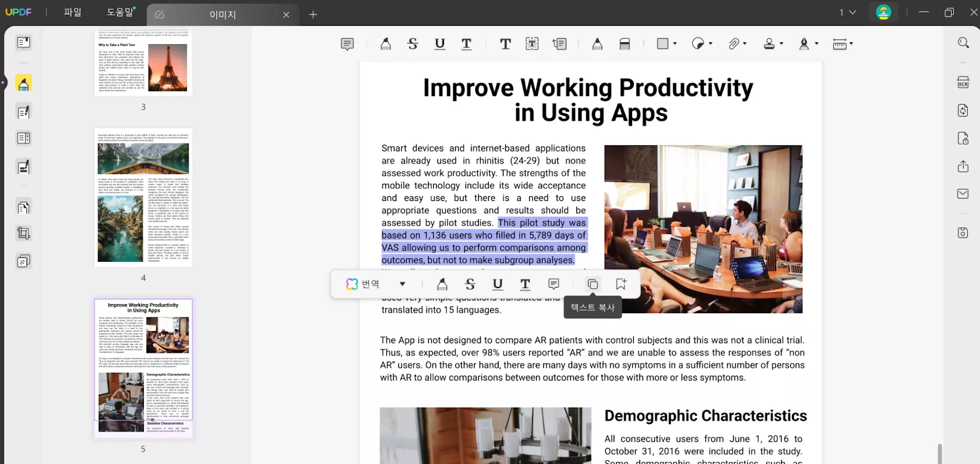Run OCR from right sidebar
This screenshot has height=464, width=980.
point(963,82)
